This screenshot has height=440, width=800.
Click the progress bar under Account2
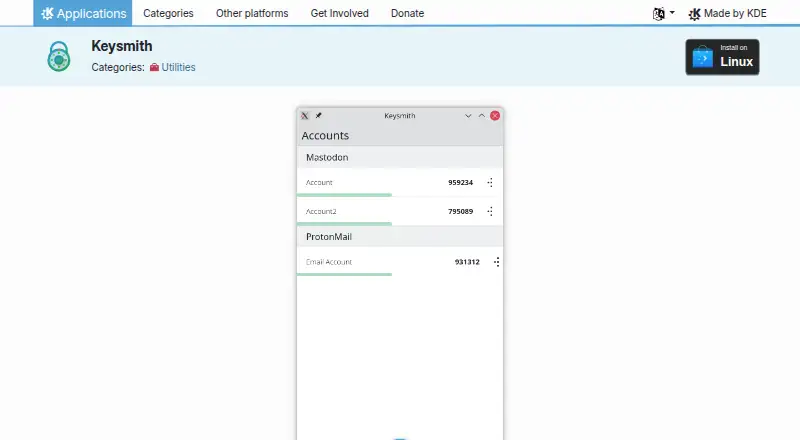(x=344, y=224)
